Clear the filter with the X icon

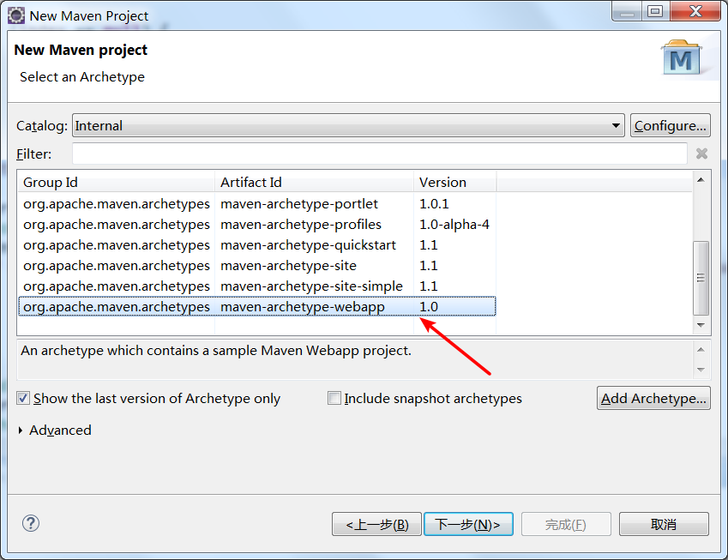click(x=701, y=154)
